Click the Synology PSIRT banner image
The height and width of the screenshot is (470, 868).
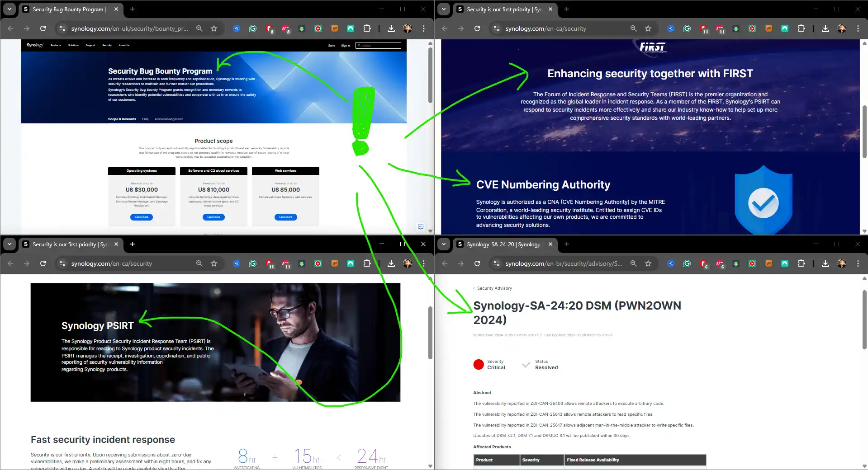point(215,342)
